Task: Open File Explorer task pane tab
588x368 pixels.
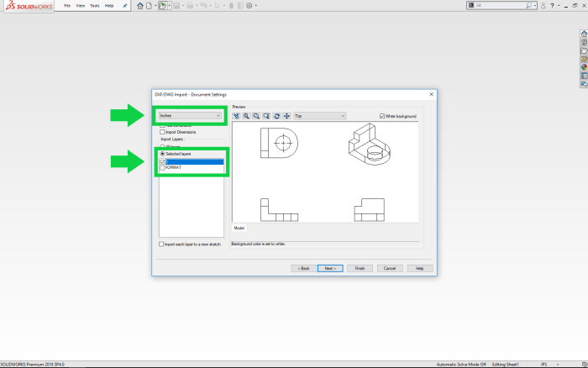Action: pos(584,50)
